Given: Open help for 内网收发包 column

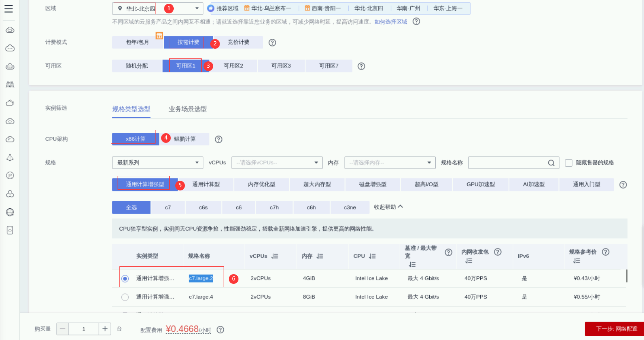Looking at the screenshot, I should (x=498, y=252).
